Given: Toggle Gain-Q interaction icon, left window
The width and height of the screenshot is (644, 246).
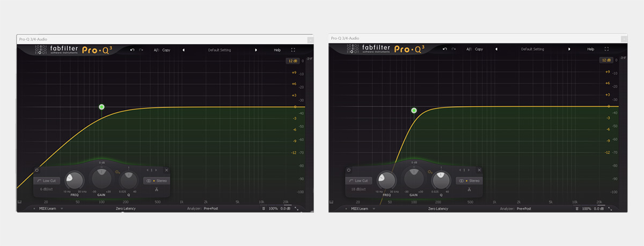Looking at the screenshot, I should [x=118, y=172].
